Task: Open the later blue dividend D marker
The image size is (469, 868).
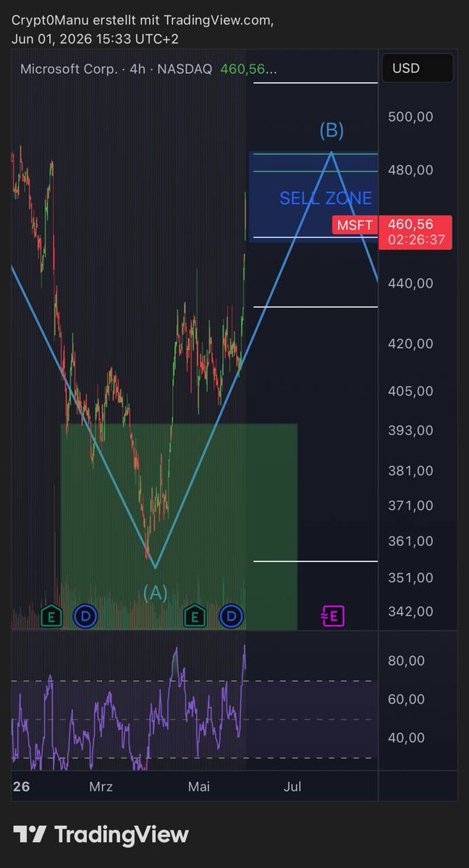Action: 232,616
